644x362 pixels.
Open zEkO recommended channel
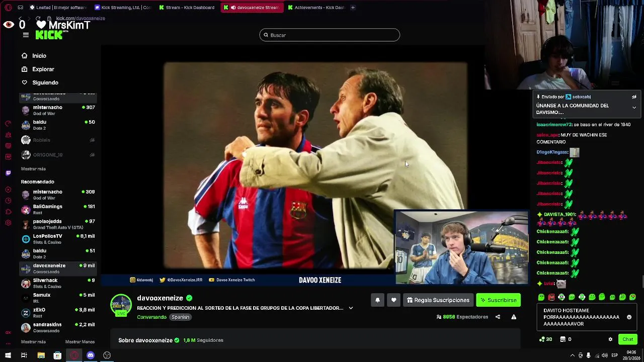[58, 313]
